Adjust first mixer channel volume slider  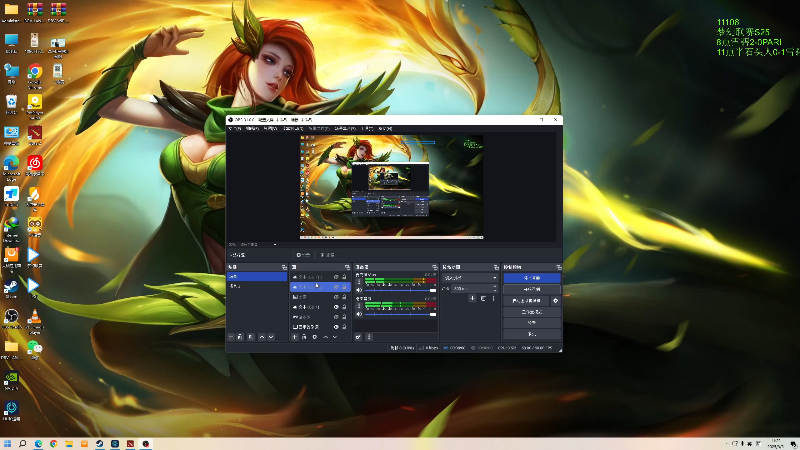401,290
